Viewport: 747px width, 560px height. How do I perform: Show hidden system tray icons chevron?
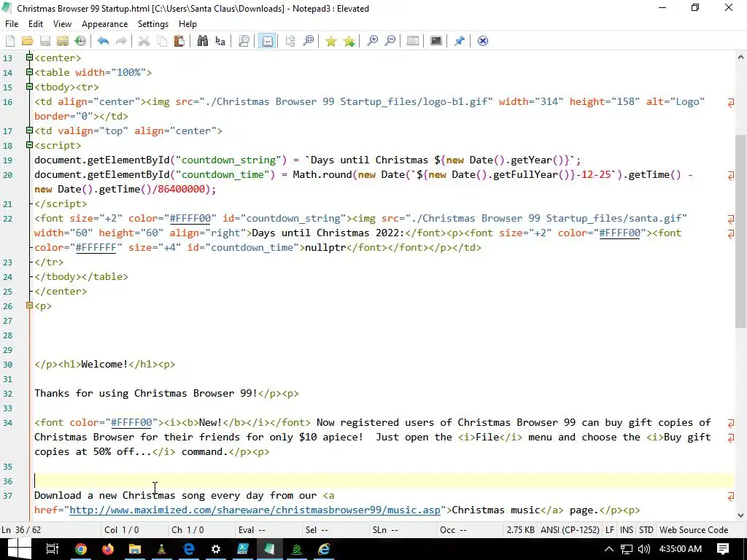609,549
